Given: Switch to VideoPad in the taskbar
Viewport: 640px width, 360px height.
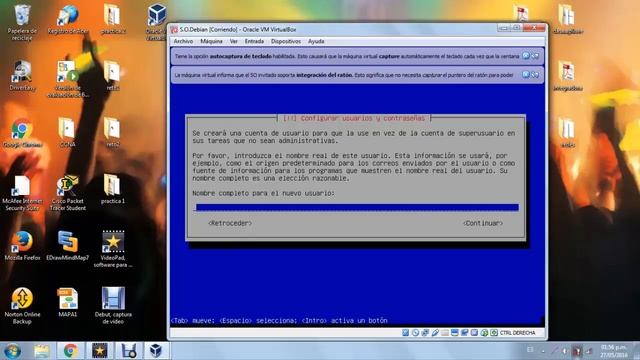Looking at the screenshot, I should click(x=99, y=351).
